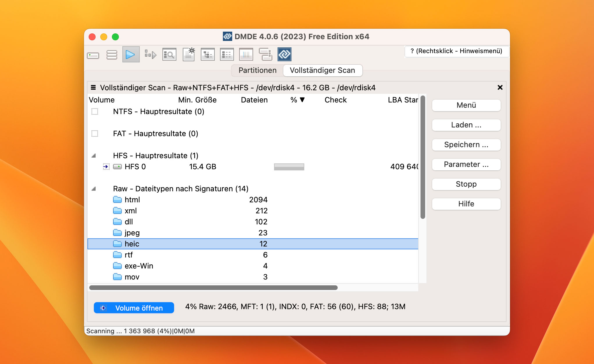Click the dll folder icon
Image resolution: width=594 pixels, height=364 pixels.
pos(117,222)
